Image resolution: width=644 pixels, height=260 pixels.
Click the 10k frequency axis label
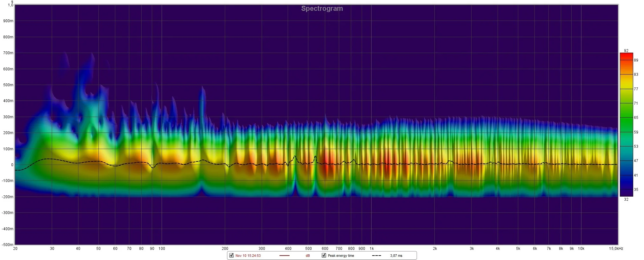[581, 249]
